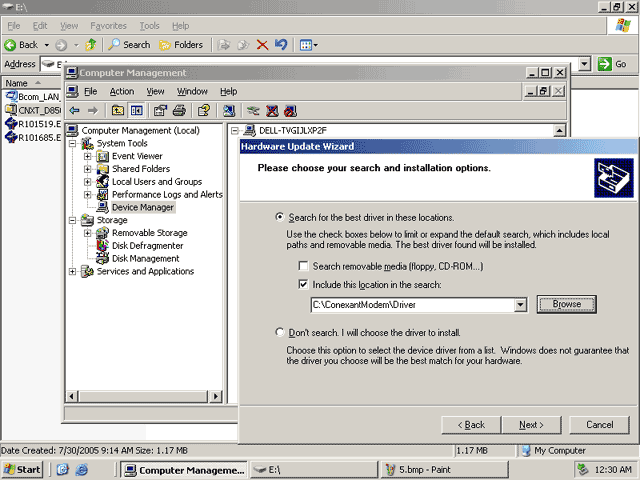The height and width of the screenshot is (480, 640).
Task: Check Search removable media checkbox
Action: (x=303, y=266)
